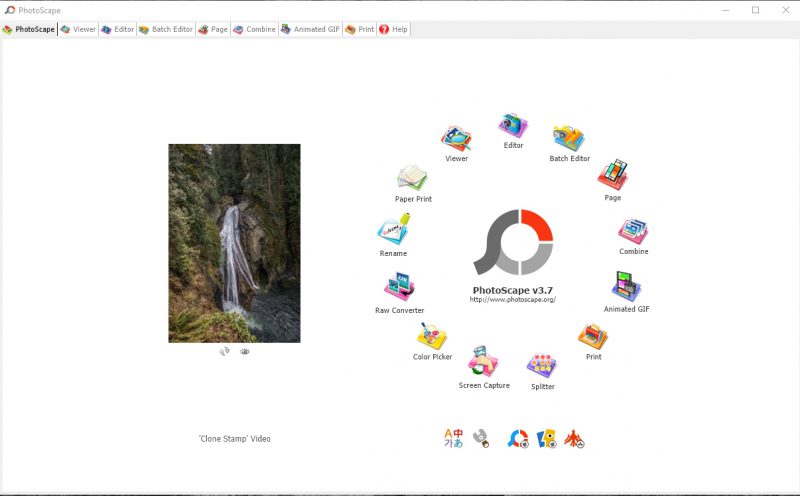This screenshot has width=800, height=496.
Task: Open the Splitter tool icon
Action: [x=542, y=365]
